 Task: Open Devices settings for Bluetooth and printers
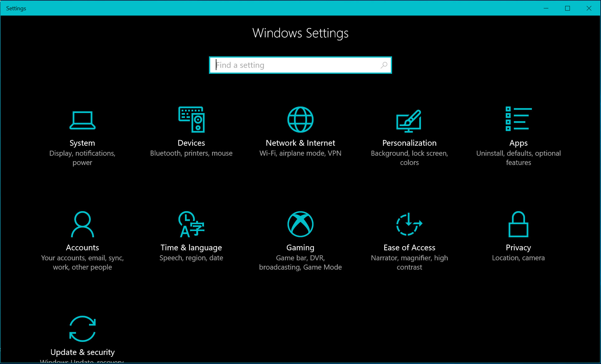191,120
